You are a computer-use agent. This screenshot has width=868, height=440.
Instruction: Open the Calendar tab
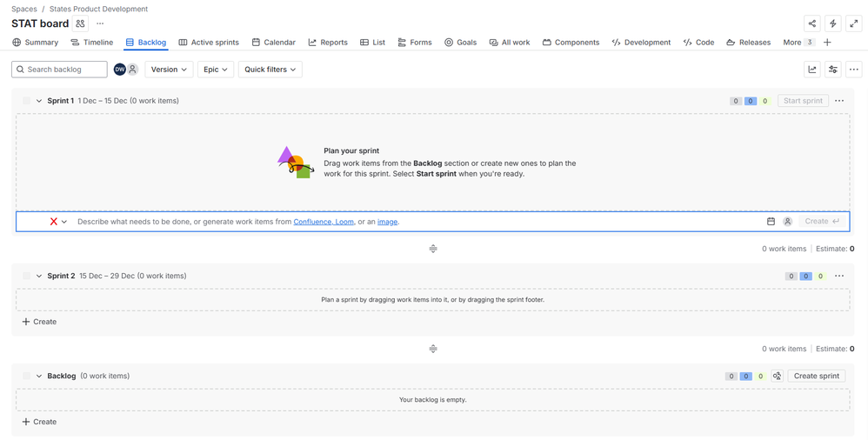click(x=273, y=42)
